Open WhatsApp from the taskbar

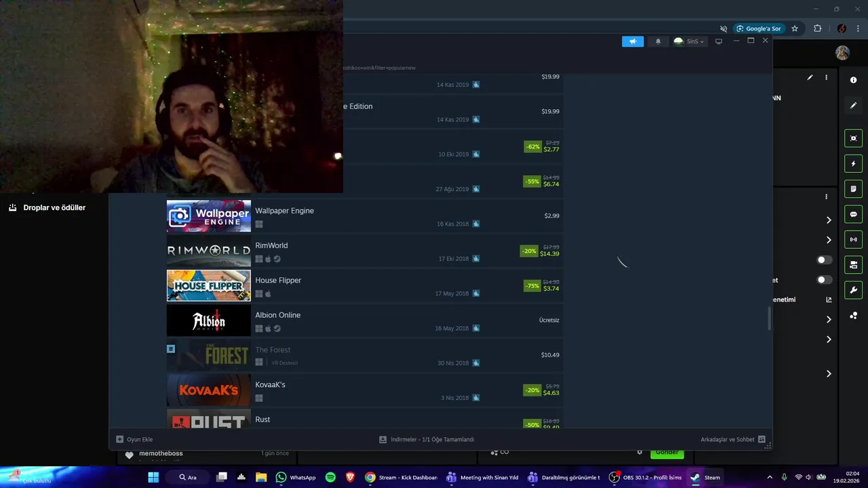click(x=296, y=477)
